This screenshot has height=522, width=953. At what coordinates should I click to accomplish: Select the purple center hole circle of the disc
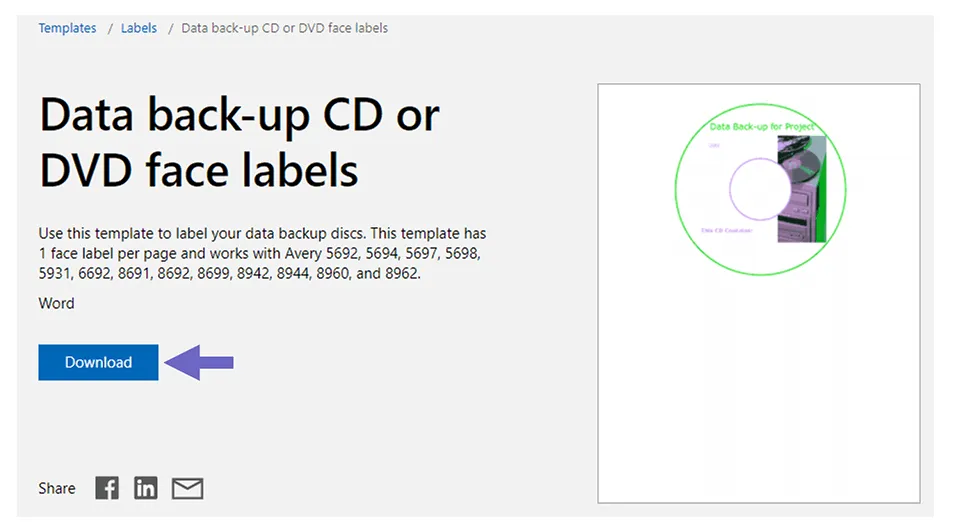[x=760, y=189]
